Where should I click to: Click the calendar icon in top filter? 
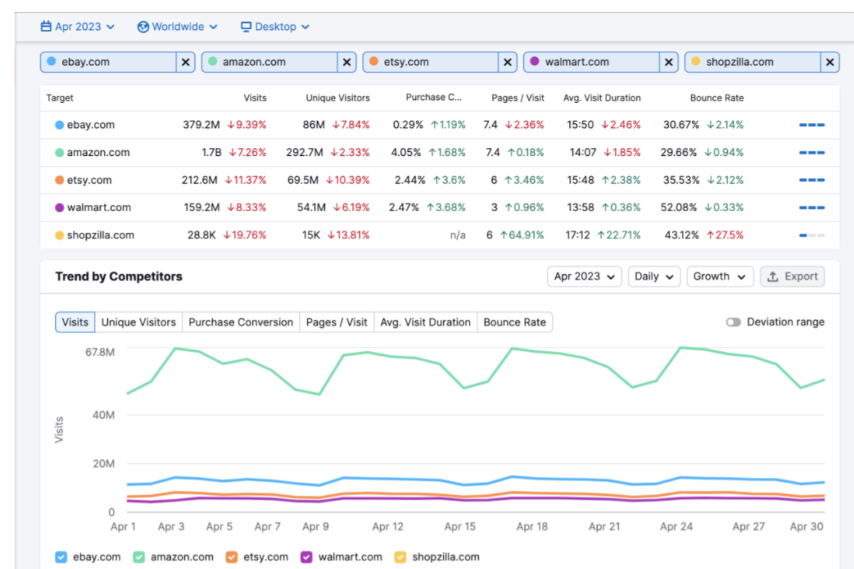point(46,26)
